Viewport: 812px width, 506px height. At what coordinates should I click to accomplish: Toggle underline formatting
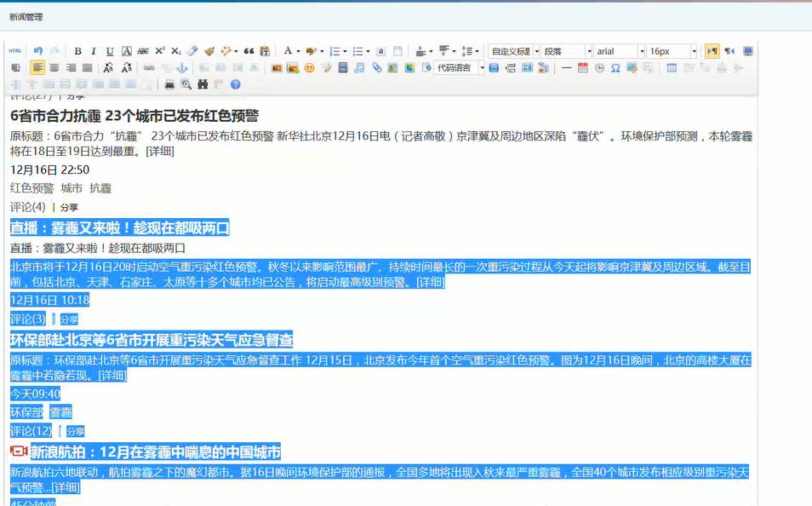(x=108, y=50)
